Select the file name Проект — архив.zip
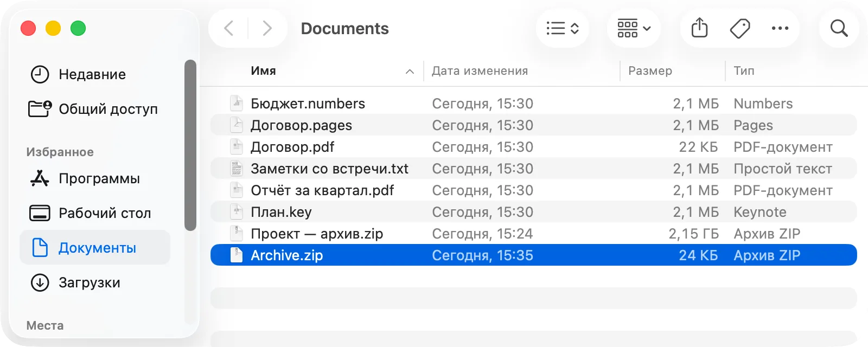Screen dimensions: 868x347 pos(317,234)
